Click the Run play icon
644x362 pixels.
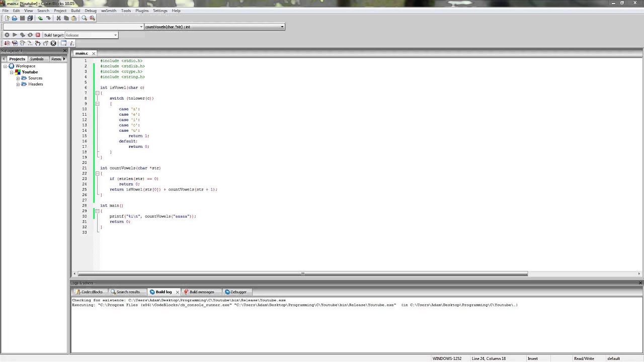[x=15, y=35]
